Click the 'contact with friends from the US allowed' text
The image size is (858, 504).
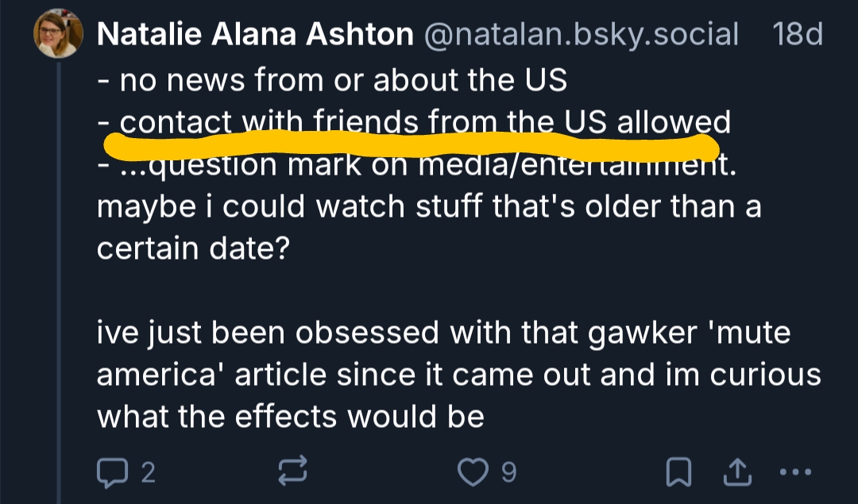tap(424, 121)
